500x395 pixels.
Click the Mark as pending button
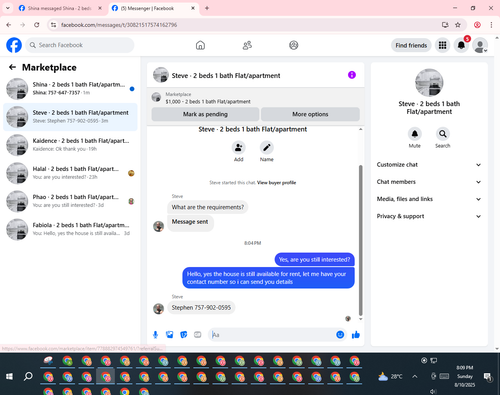coord(205,114)
